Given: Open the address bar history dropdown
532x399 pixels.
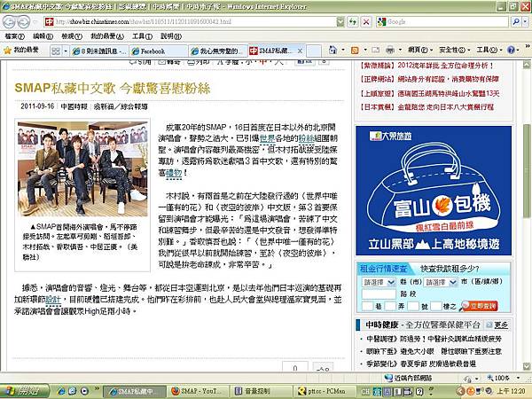Looking at the screenshot, I should 340,22.
